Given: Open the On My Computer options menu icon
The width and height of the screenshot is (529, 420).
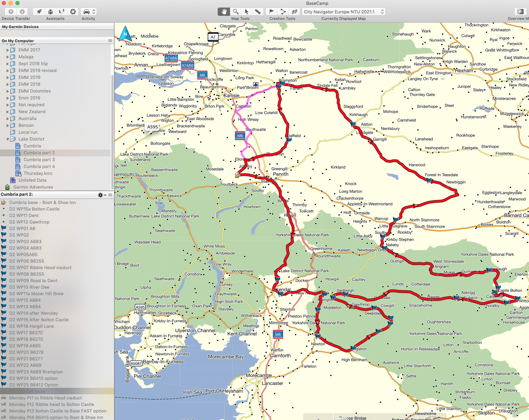Looking at the screenshot, I should [x=110, y=40].
